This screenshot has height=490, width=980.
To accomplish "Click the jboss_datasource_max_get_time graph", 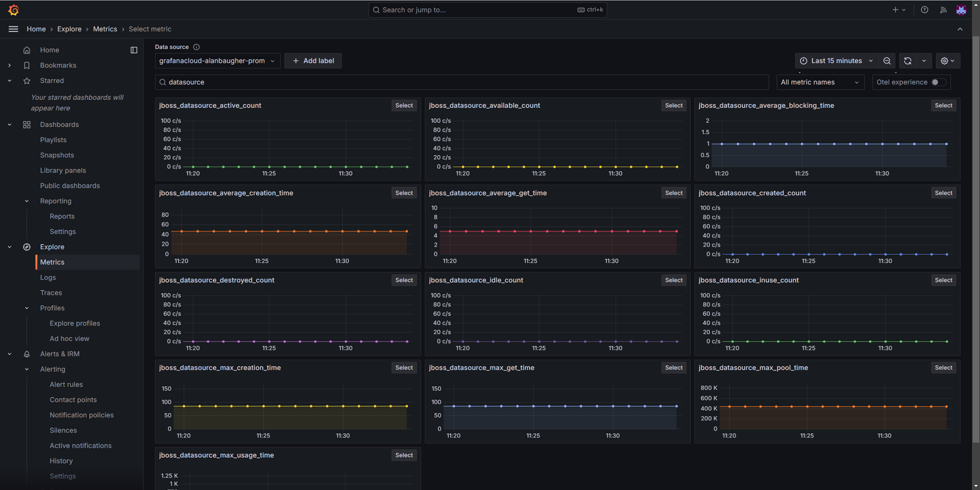I will click(558, 409).
